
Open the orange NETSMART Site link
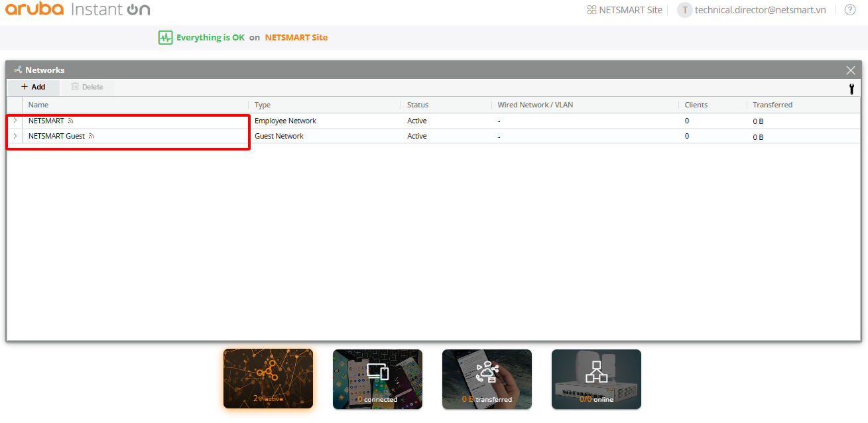coord(296,38)
